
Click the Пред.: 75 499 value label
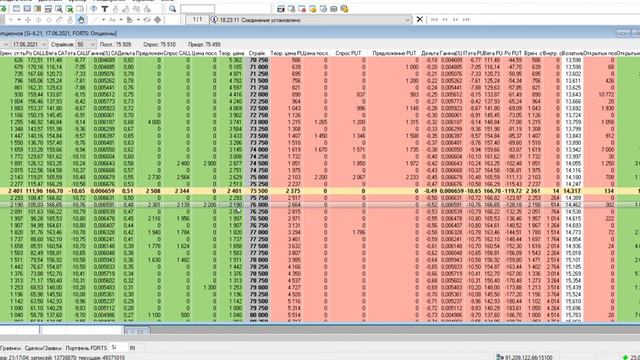point(204,44)
